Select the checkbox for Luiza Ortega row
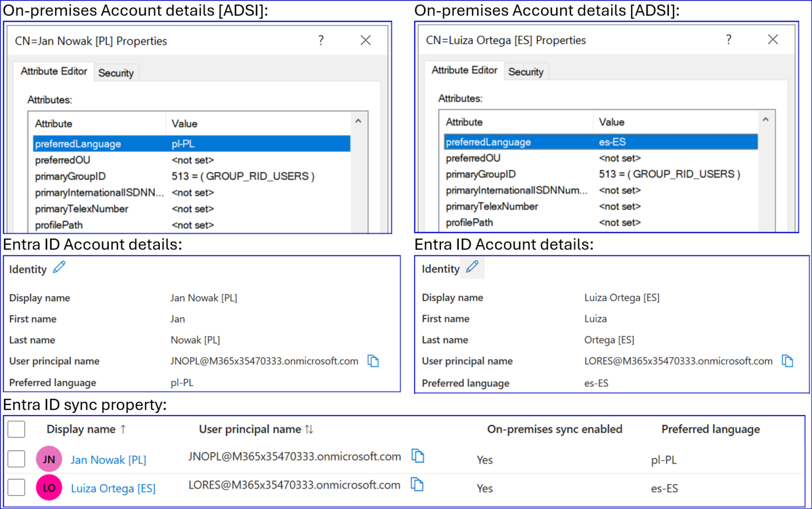The height and width of the screenshot is (509, 812). [x=16, y=487]
